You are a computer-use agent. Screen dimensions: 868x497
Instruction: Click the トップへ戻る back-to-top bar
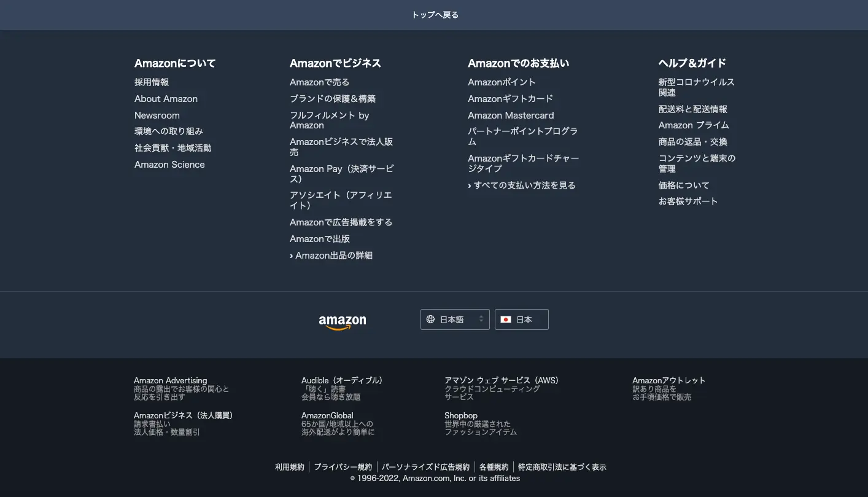tap(434, 15)
